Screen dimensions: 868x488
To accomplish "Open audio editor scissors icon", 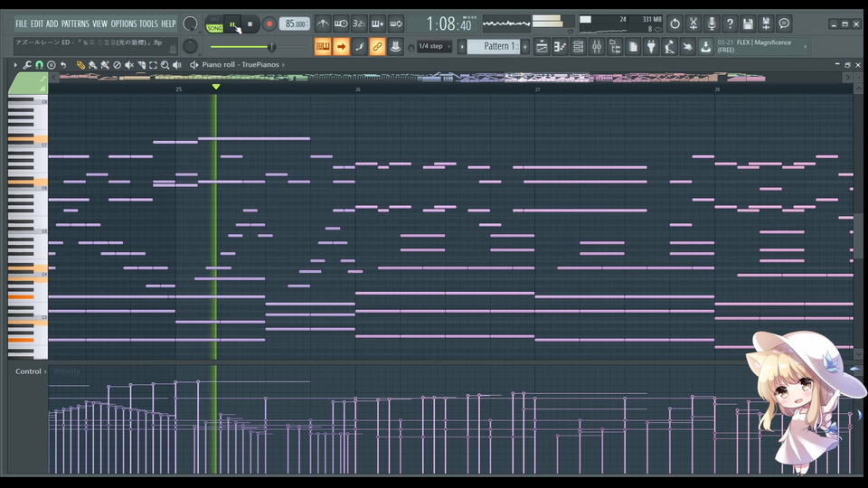I will point(693,23).
